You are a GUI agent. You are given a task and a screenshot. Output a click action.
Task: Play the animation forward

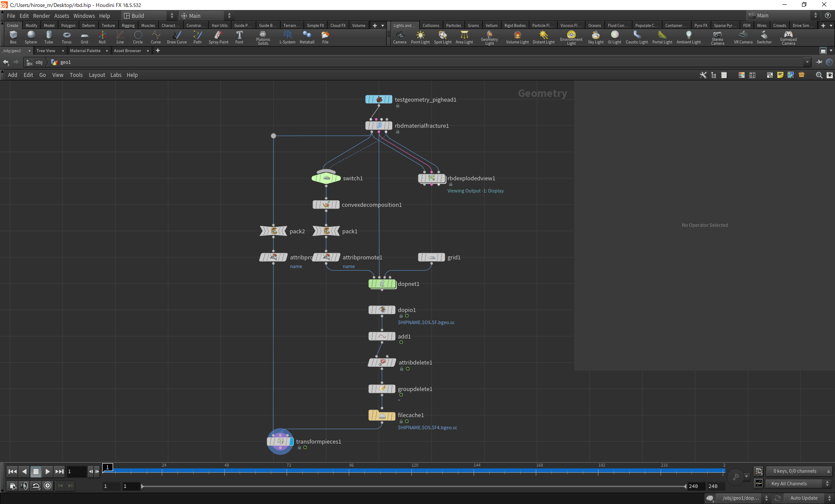tap(48, 471)
